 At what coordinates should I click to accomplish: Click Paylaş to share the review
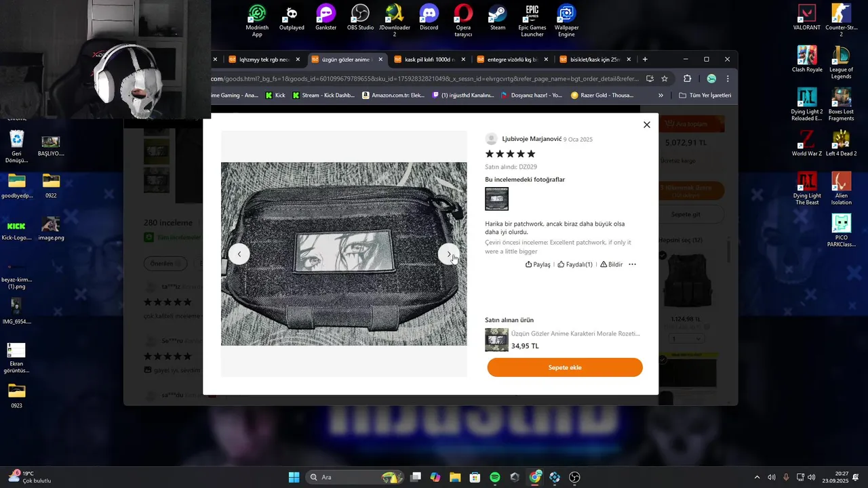point(538,264)
